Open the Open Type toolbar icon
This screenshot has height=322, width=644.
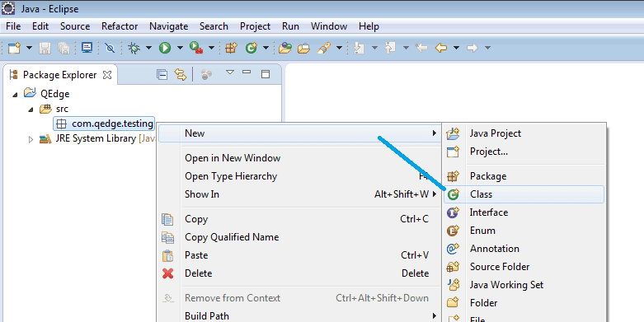285,48
